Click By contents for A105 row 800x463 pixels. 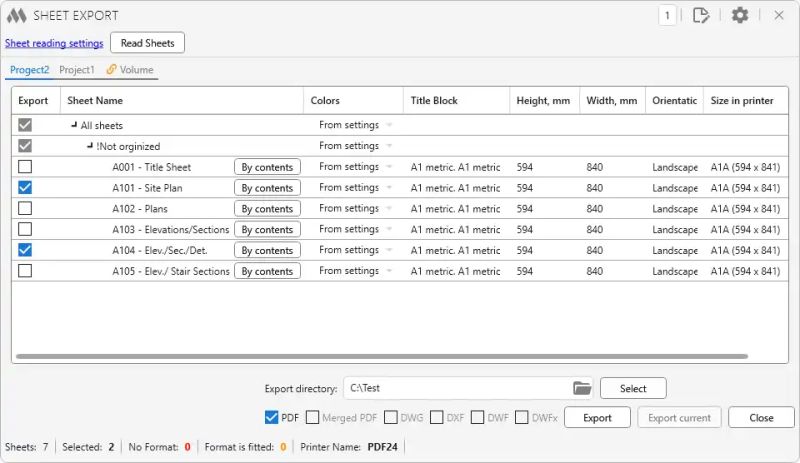267,271
